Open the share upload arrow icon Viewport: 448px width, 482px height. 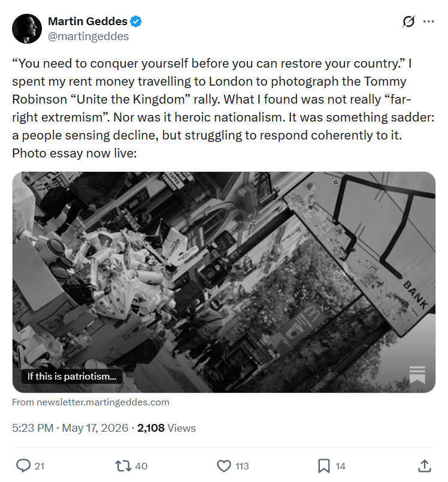click(x=424, y=466)
